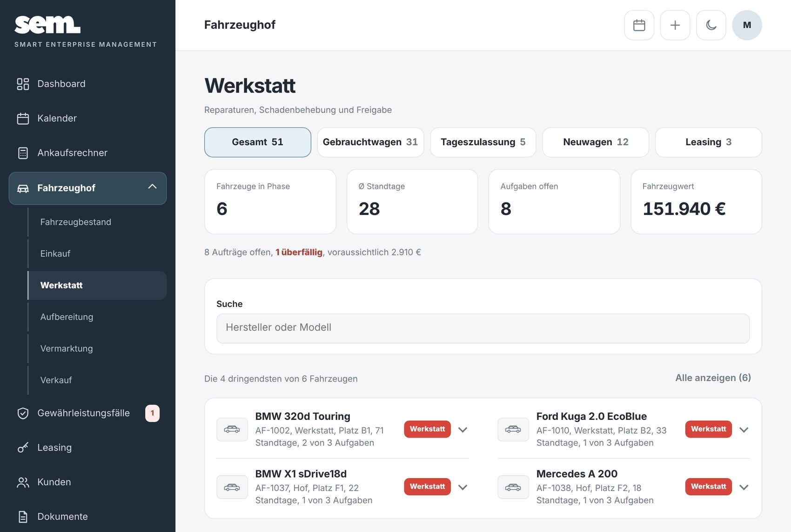Image resolution: width=791 pixels, height=532 pixels.
Task: Open Dashboard from the sidebar
Action: tap(87, 84)
